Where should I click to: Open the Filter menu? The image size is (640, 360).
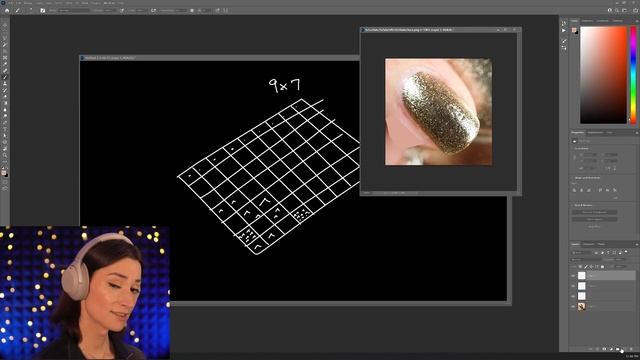[x=69, y=3]
